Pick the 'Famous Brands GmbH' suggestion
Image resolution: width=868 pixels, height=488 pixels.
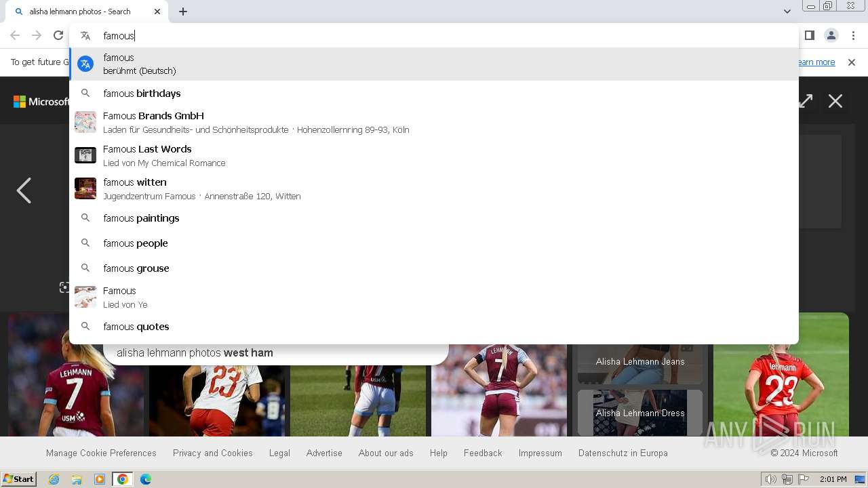click(434, 122)
